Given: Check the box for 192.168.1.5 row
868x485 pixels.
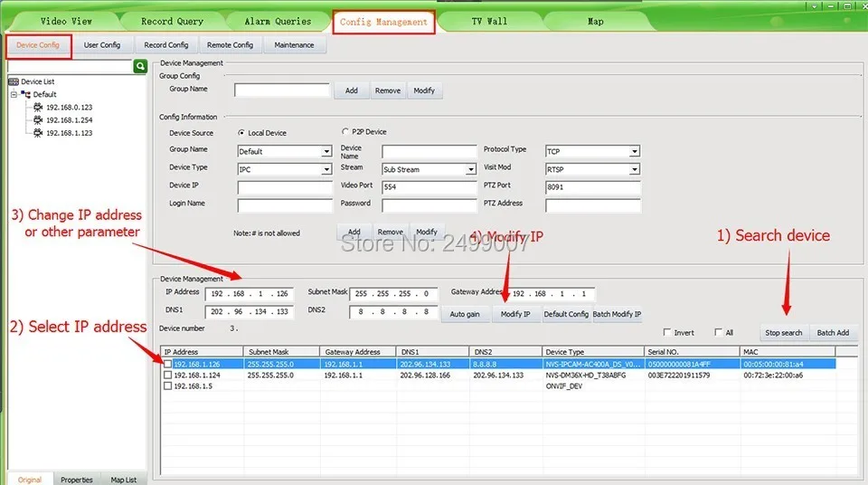Looking at the screenshot, I should 168,386.
